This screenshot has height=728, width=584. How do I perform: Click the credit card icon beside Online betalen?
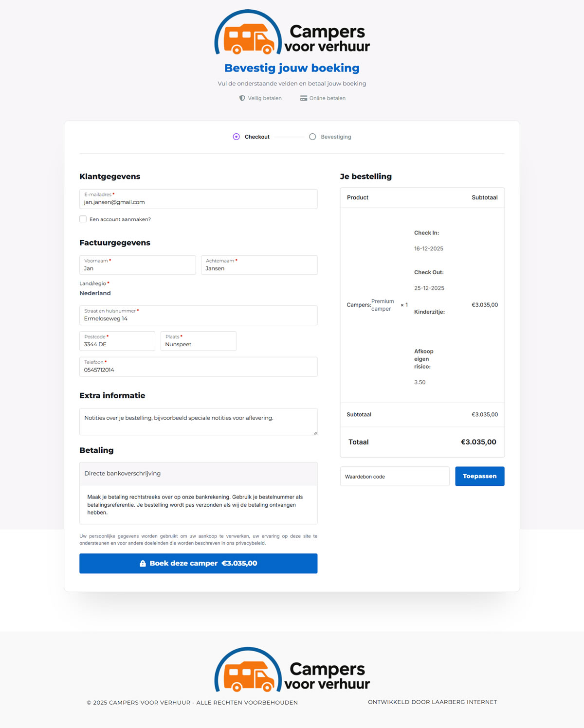(304, 98)
